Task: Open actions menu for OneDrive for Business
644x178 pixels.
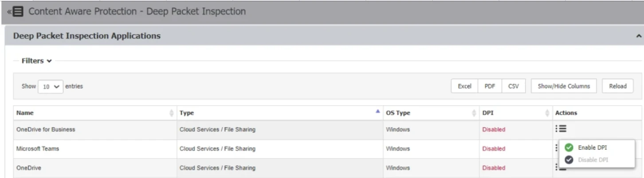Action: point(561,129)
